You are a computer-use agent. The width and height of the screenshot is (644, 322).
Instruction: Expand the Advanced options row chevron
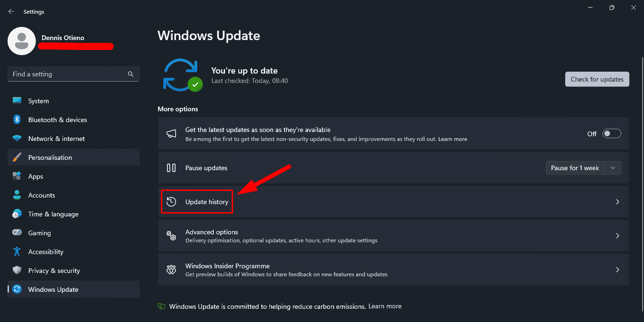click(x=617, y=235)
